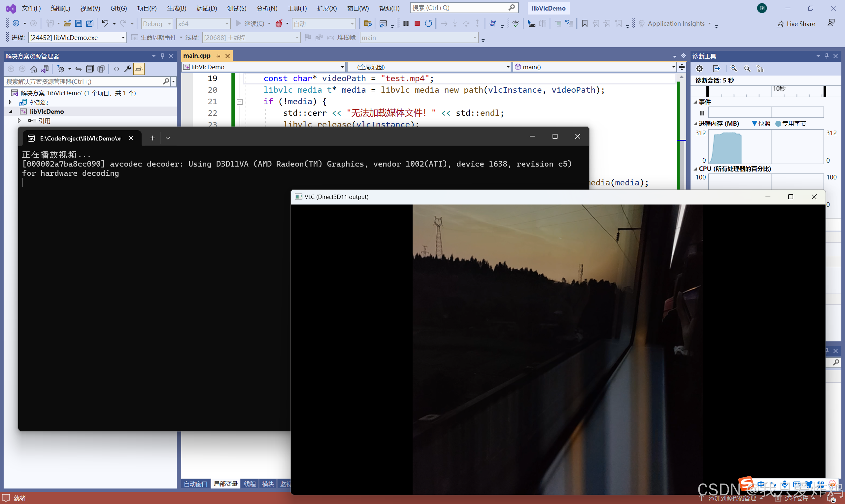Click Zoom In in Diagnostic Tools
The image size is (845, 504).
pos(733,69)
